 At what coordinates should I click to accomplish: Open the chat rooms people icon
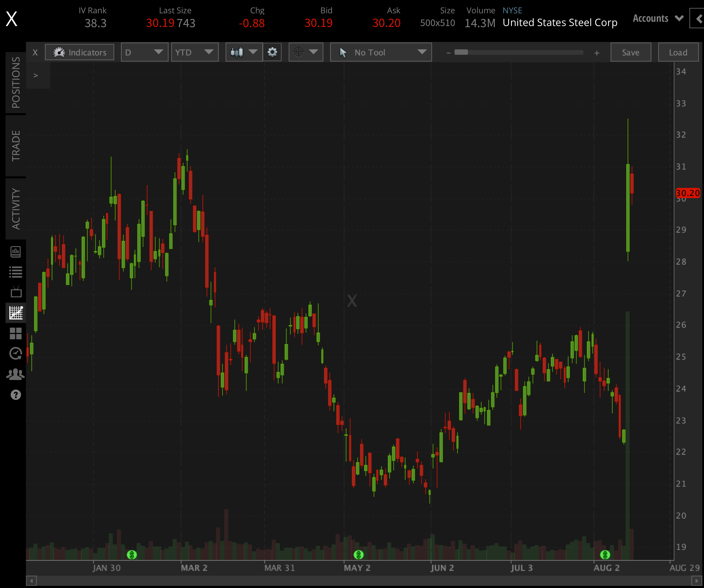click(16, 374)
